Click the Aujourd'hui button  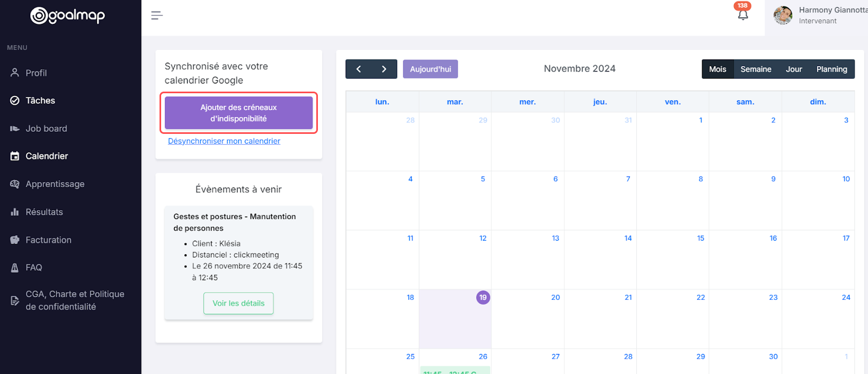430,69
